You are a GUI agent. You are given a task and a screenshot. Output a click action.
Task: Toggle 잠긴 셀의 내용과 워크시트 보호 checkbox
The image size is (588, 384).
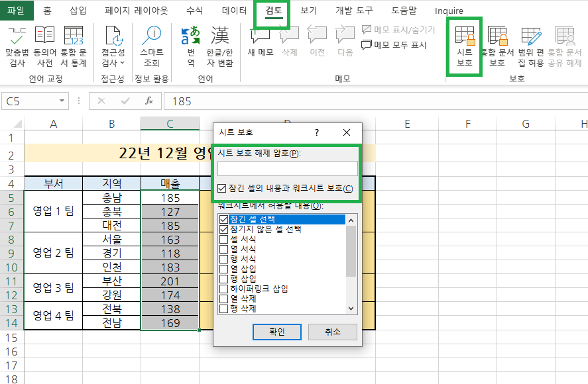222,188
